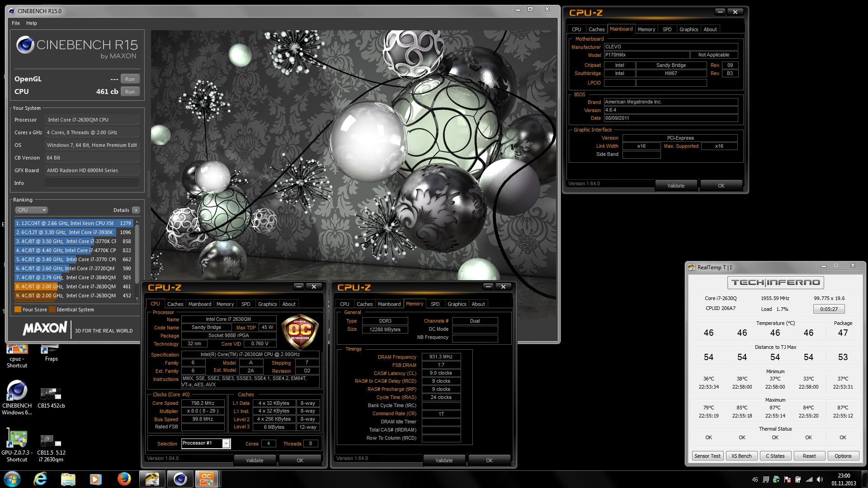The height and width of the screenshot is (488, 868).
Task: Open the Windows Start orb
Action: pyautogui.click(x=12, y=479)
